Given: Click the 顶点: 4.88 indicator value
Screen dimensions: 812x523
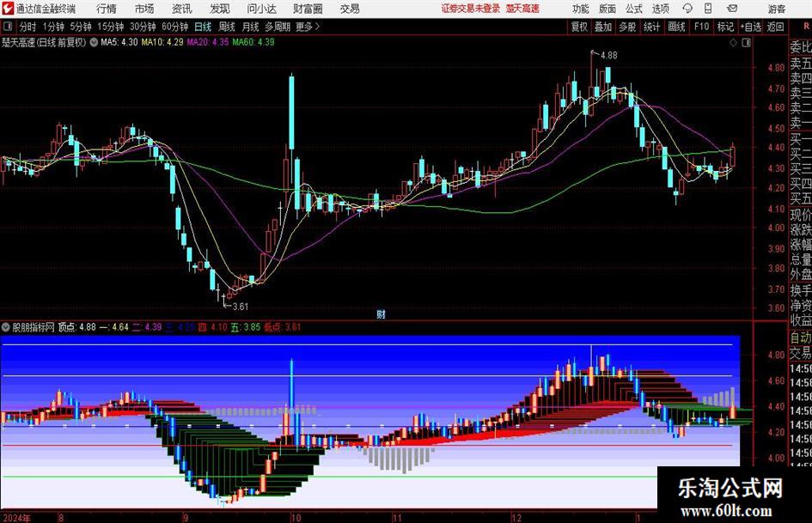Looking at the screenshot, I should 76,327.
